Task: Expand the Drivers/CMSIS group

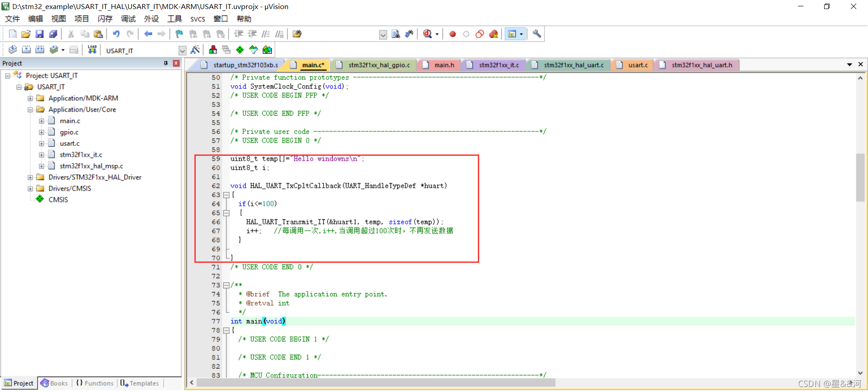Action: tap(30, 188)
